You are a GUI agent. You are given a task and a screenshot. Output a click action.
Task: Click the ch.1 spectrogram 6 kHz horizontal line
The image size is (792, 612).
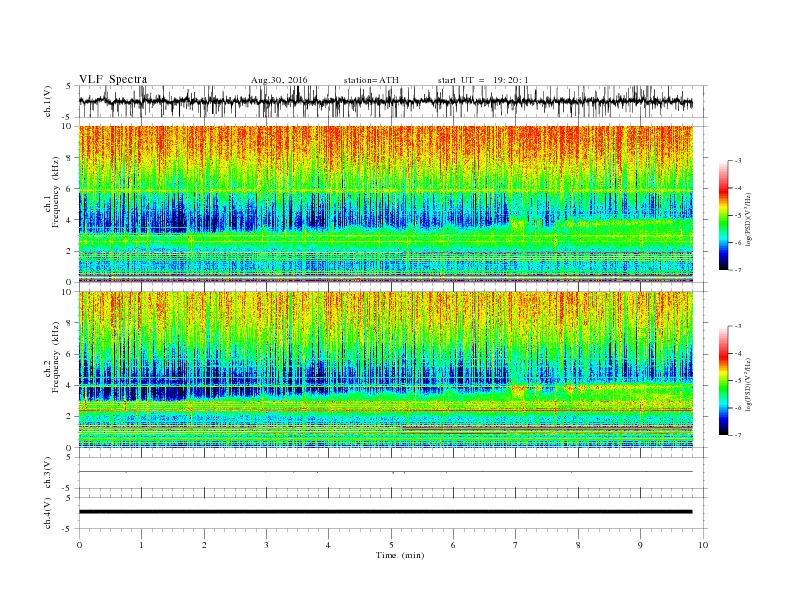(x=385, y=190)
